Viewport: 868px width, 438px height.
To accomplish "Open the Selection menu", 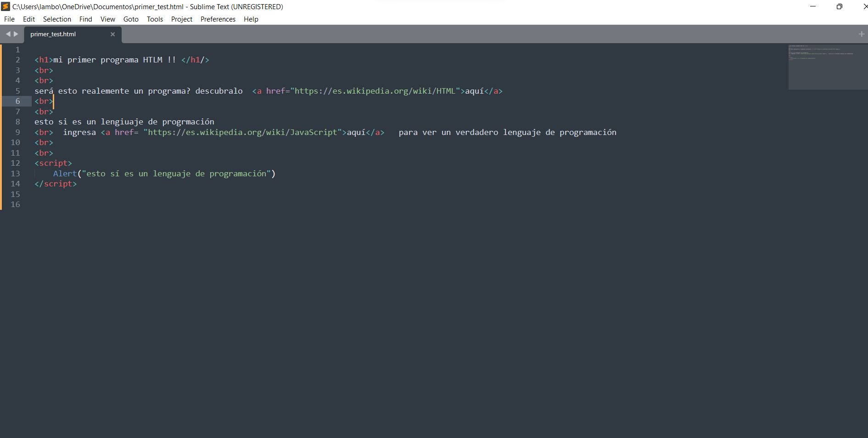I will pos(57,19).
